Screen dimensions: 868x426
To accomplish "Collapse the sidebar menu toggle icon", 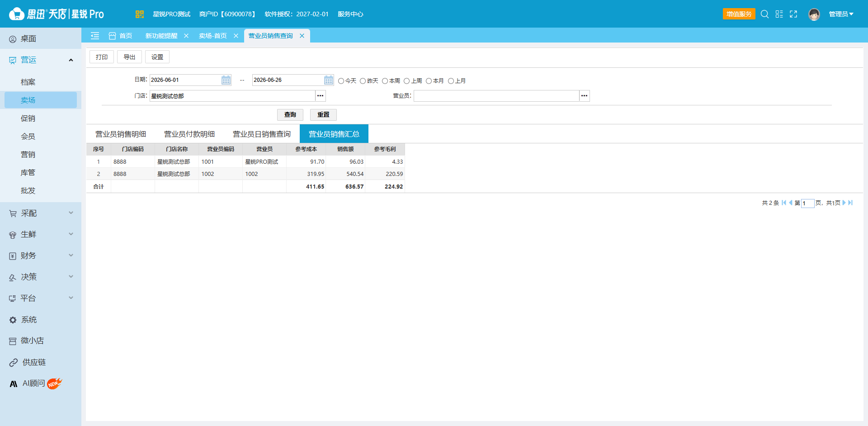I will (x=95, y=36).
